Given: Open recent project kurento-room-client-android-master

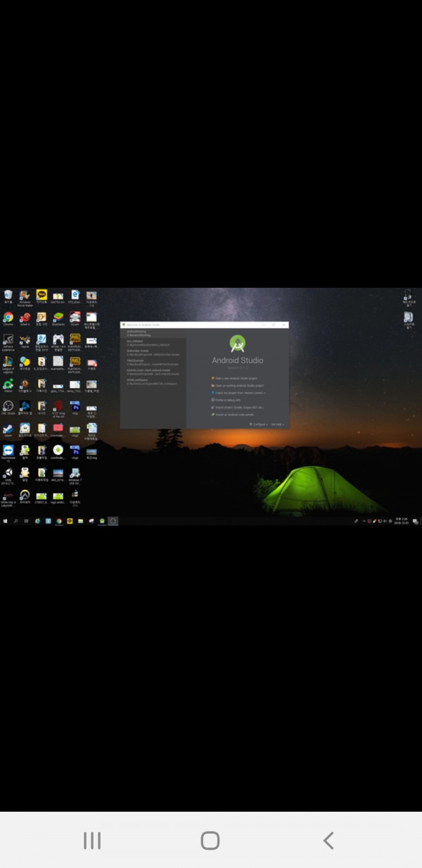Looking at the screenshot, I should tap(153, 372).
